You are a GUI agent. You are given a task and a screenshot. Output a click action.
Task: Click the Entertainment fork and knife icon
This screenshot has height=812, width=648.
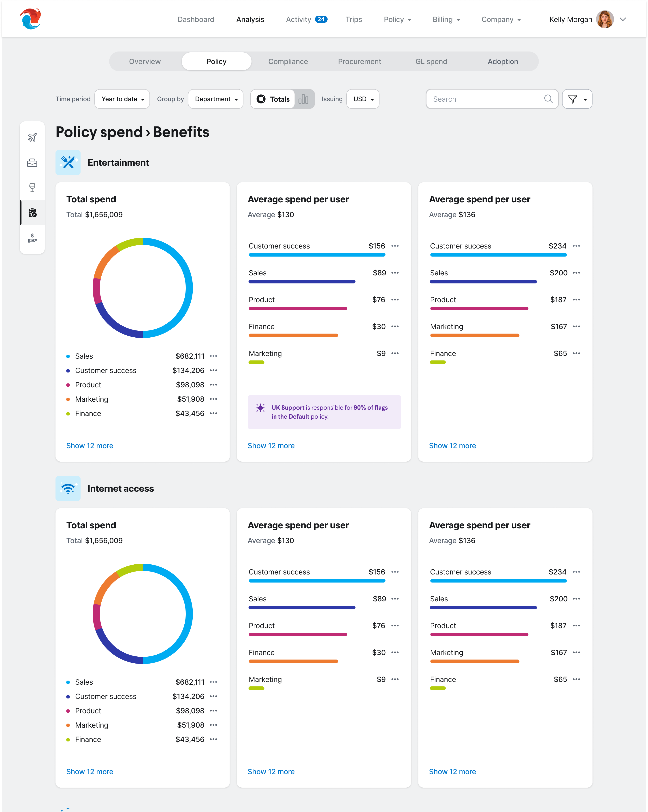tap(68, 163)
